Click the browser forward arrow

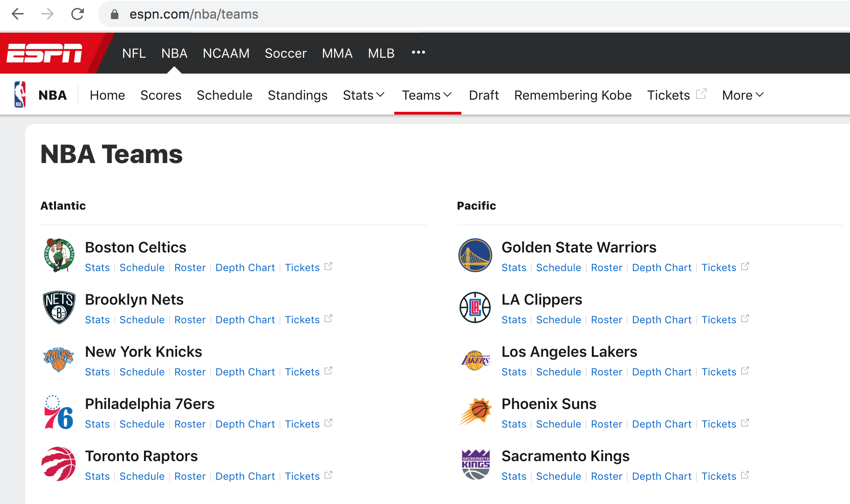48,14
